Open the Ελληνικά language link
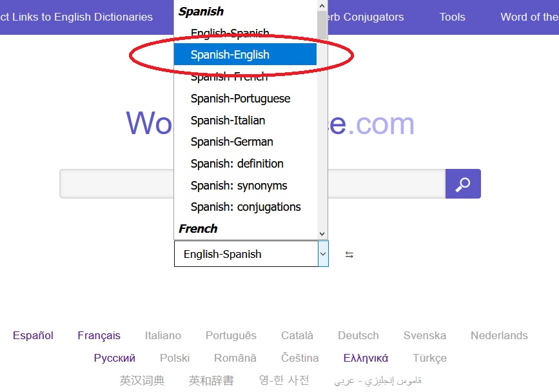The height and width of the screenshot is (392, 559). (x=366, y=358)
